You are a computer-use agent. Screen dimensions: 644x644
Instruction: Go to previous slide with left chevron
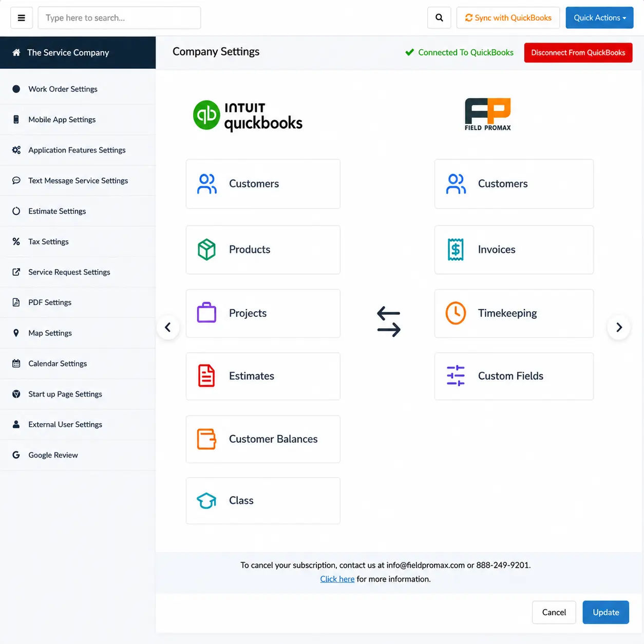168,327
